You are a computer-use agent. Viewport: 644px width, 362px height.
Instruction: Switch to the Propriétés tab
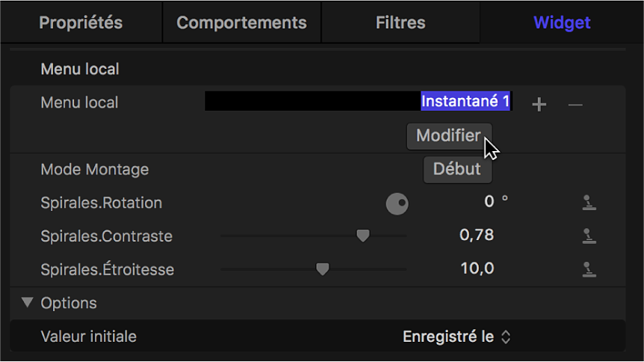[x=81, y=22]
